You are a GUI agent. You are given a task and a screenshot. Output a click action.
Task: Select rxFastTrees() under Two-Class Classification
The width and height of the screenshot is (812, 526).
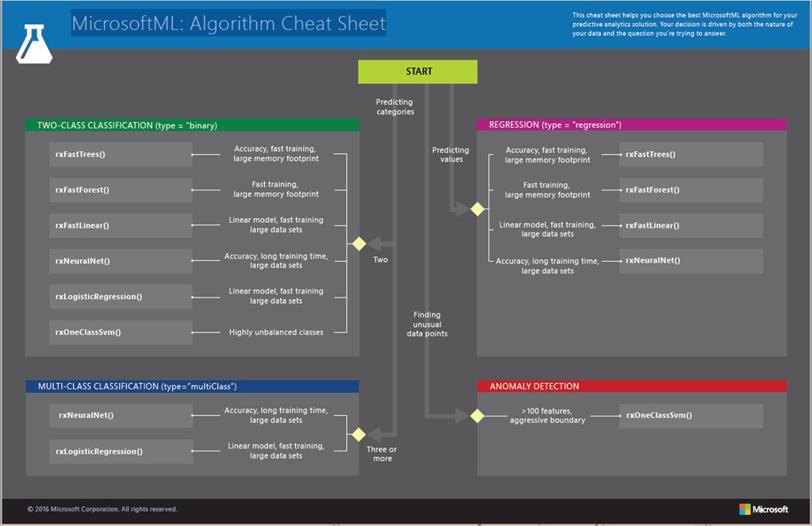pyautogui.click(x=120, y=154)
